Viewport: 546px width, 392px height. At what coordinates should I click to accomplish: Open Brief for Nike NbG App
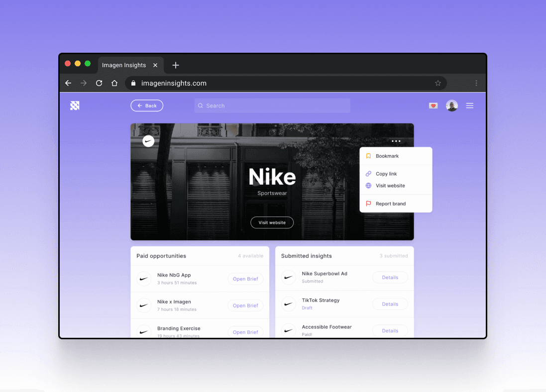coord(245,279)
